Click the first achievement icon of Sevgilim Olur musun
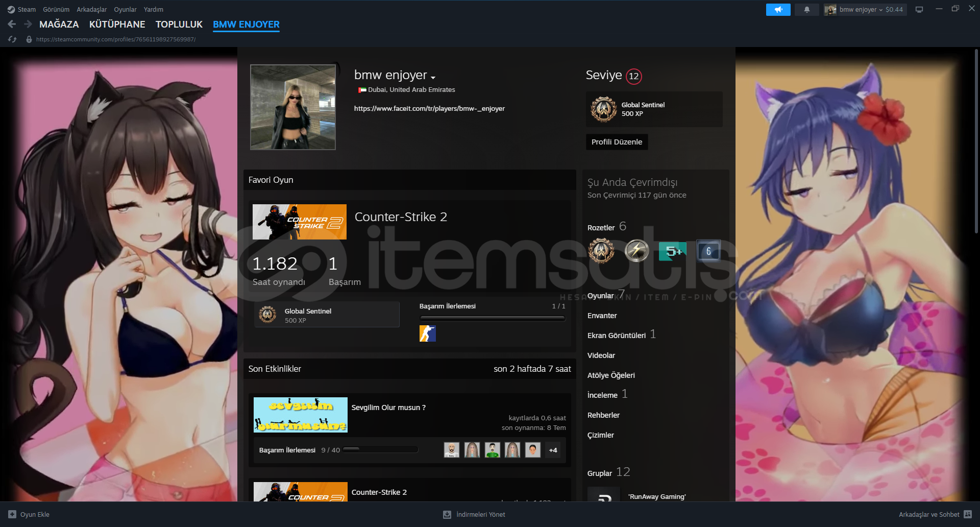 (452, 450)
